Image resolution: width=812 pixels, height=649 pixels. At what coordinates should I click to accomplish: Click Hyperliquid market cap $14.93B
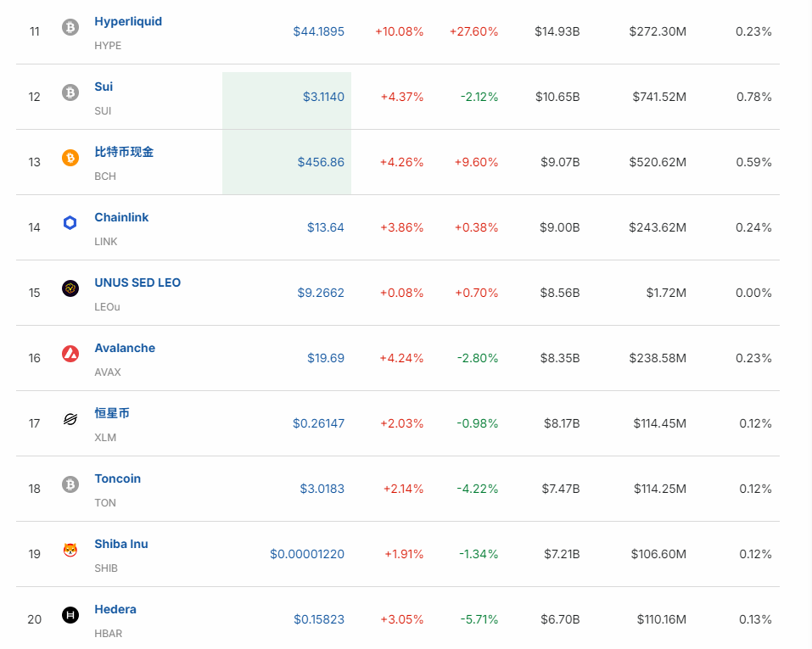point(557,31)
